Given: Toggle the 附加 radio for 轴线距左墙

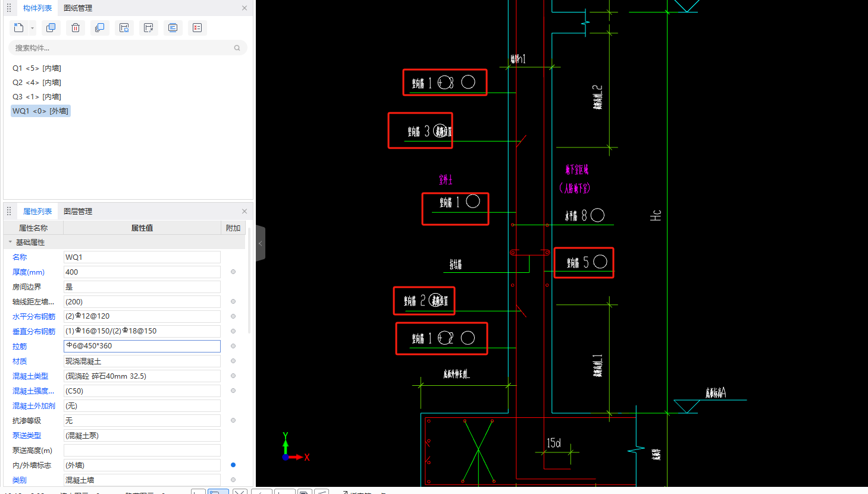Looking at the screenshot, I should tap(233, 301).
